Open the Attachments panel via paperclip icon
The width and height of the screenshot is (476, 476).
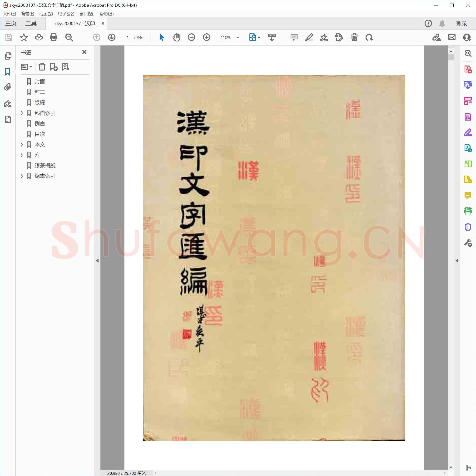point(8,87)
